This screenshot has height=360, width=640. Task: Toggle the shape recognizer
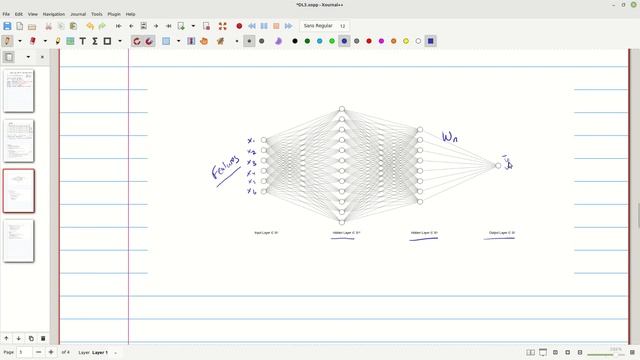(137, 41)
